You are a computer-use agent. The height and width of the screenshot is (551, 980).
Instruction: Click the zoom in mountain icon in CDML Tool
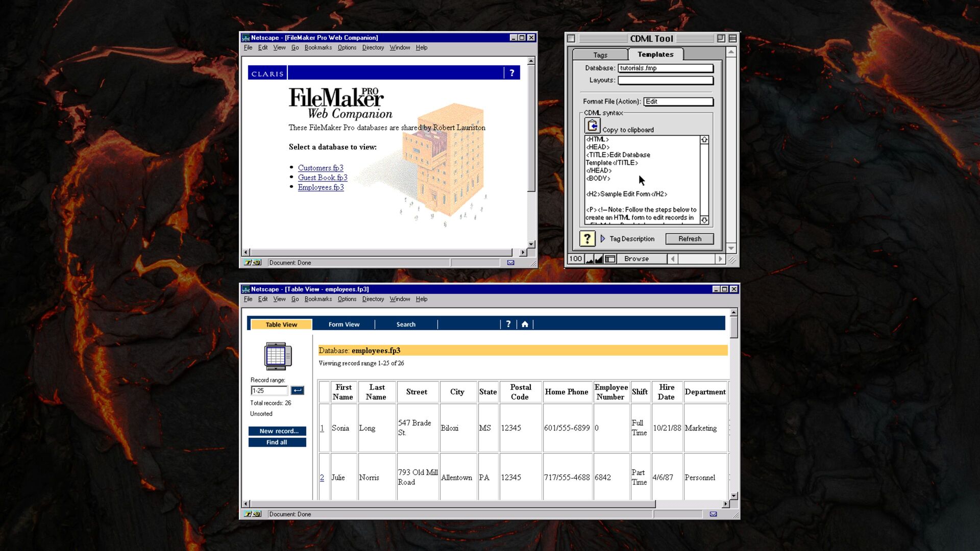(599, 259)
